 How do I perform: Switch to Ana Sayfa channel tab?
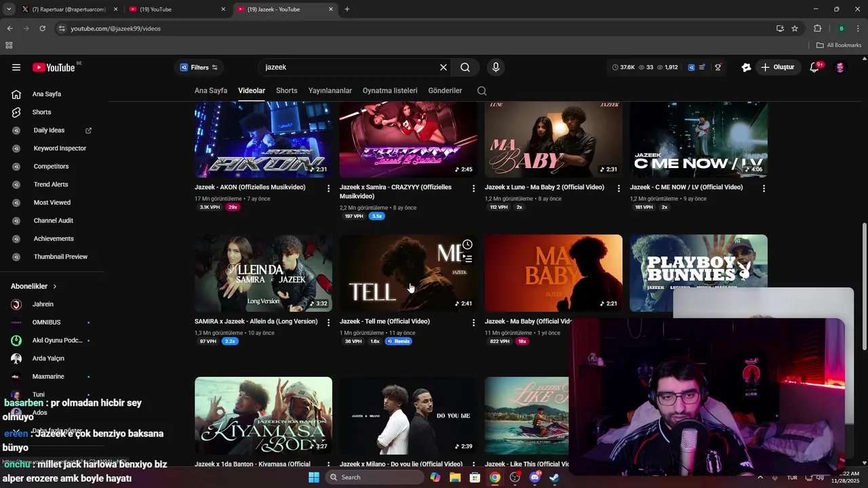click(211, 91)
